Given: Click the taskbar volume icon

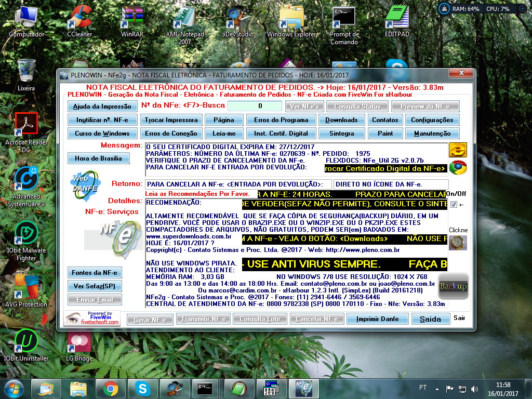Looking at the screenshot, I should pos(475,389).
